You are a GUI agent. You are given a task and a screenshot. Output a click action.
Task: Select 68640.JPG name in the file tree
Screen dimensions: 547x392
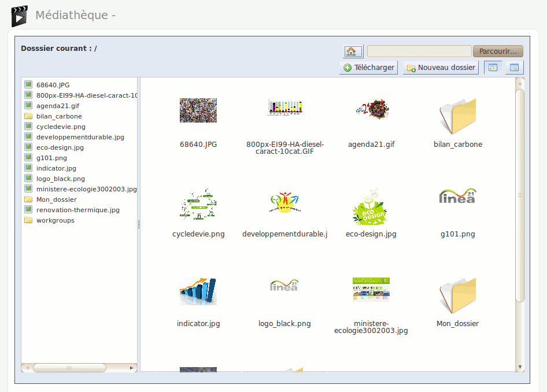click(x=53, y=85)
